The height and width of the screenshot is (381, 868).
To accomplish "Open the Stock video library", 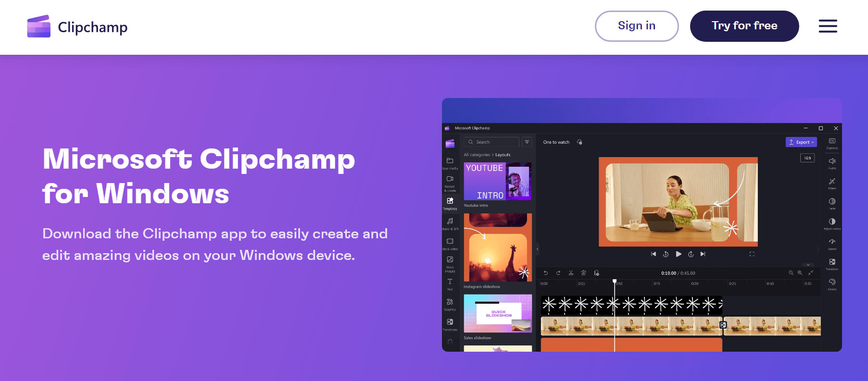I will tap(450, 244).
